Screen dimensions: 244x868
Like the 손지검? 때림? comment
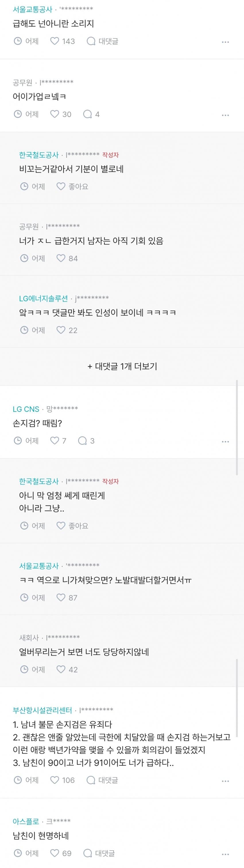[55, 440]
